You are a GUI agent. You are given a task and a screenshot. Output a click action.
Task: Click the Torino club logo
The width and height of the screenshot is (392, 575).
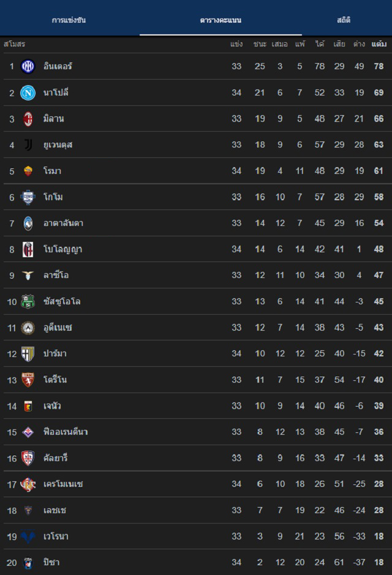(x=28, y=380)
